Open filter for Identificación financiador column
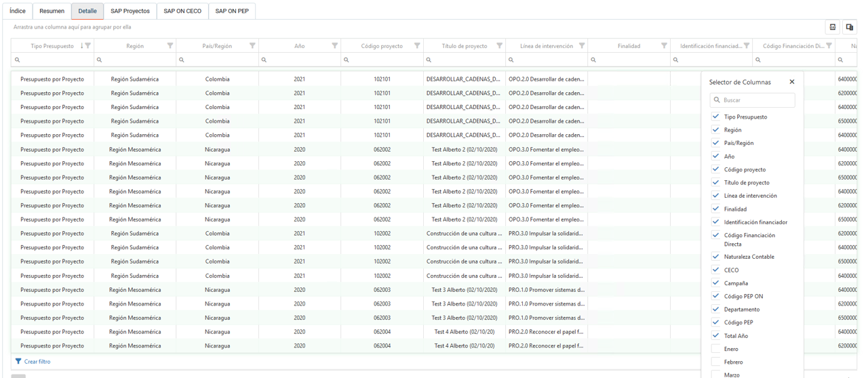 pyautogui.click(x=747, y=46)
